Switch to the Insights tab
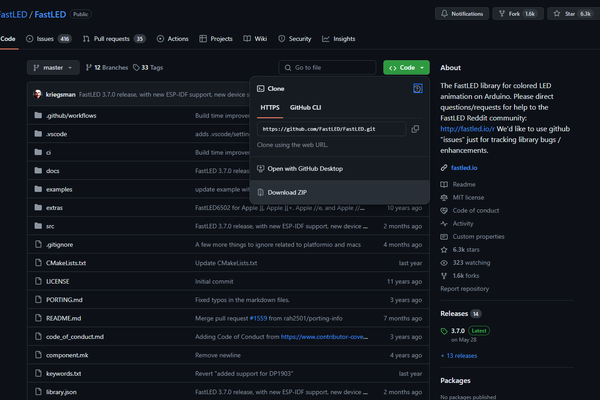The image size is (600, 400). click(339, 39)
